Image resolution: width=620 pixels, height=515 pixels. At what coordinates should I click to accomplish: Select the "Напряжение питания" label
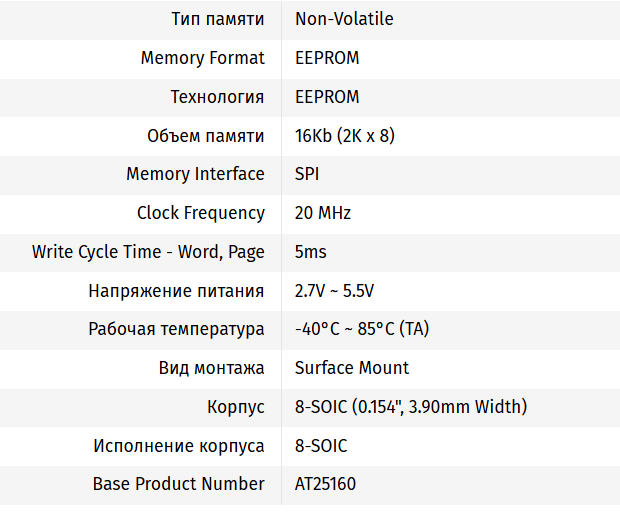coord(176,291)
